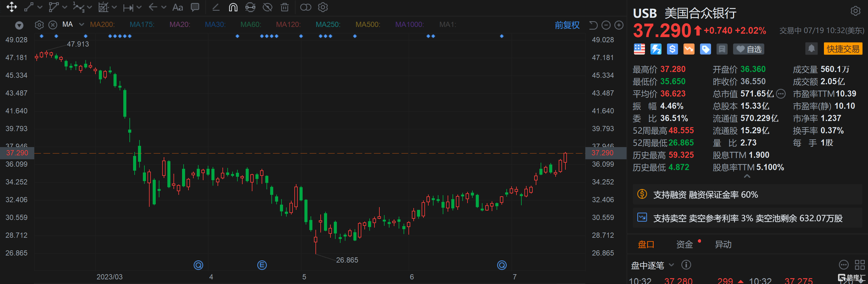Click the E earnings marker below the chart
The height and width of the screenshot is (284, 868).
click(x=262, y=265)
